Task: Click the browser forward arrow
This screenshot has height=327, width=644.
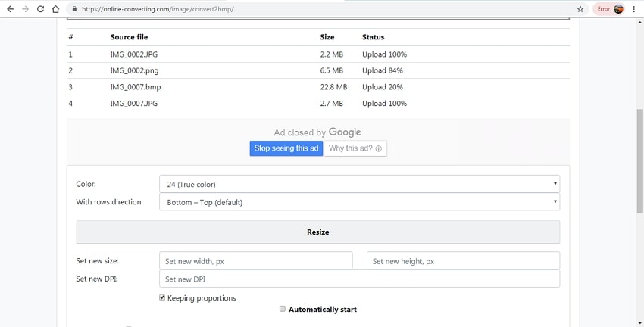Action: click(x=25, y=9)
